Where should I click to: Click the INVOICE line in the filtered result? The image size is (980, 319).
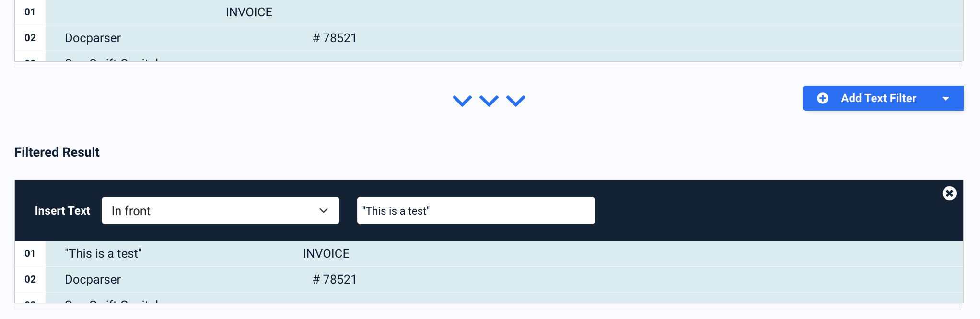[x=326, y=253]
